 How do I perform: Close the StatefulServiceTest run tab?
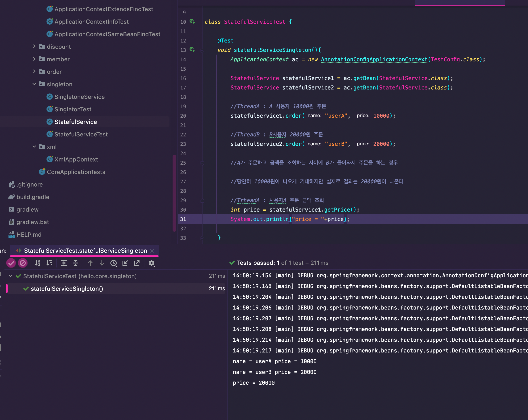click(152, 251)
